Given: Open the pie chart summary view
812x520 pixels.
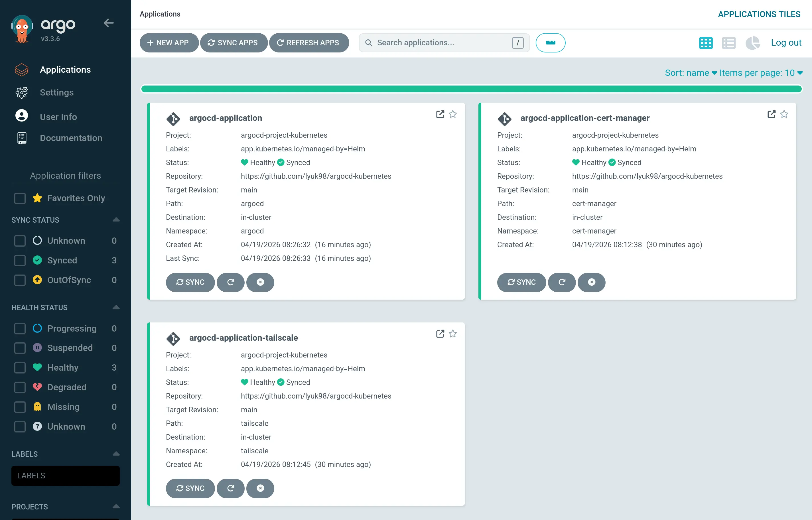Looking at the screenshot, I should pyautogui.click(x=752, y=42).
